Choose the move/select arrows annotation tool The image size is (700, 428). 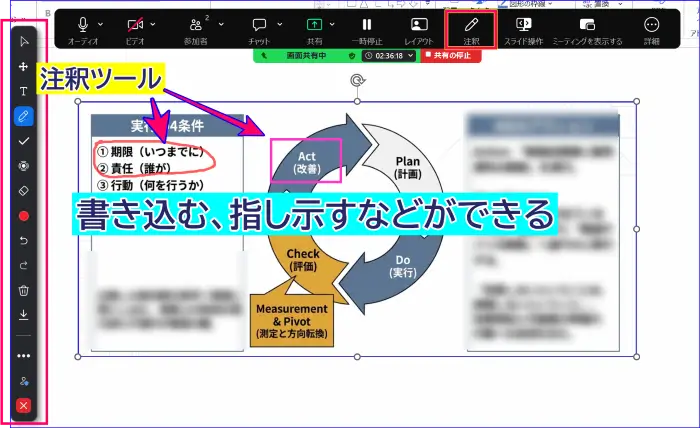tap(23, 67)
